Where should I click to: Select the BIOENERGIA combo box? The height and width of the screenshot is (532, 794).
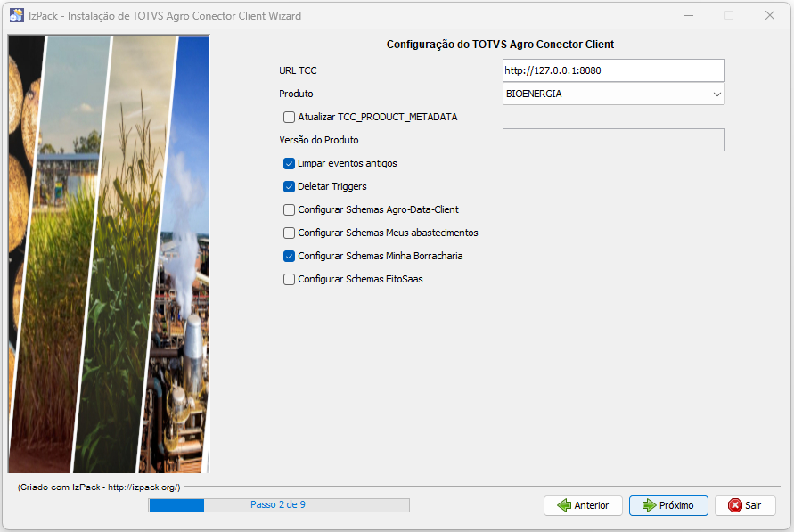[606, 94]
